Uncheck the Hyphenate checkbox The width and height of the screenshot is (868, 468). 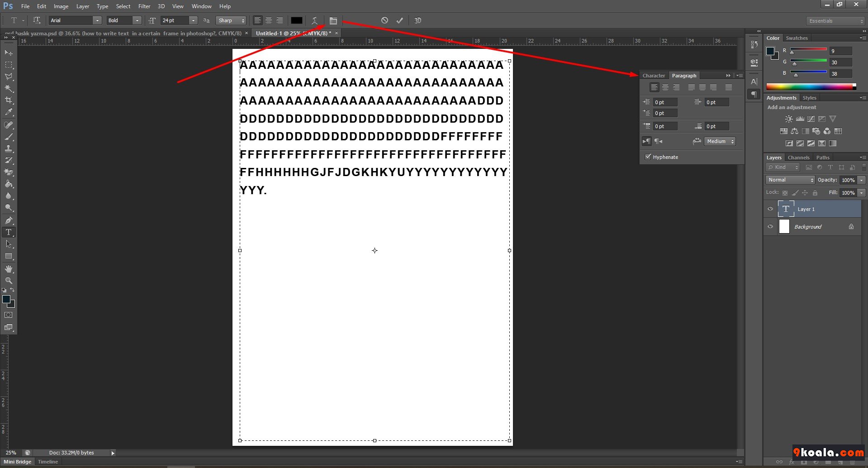(x=648, y=157)
